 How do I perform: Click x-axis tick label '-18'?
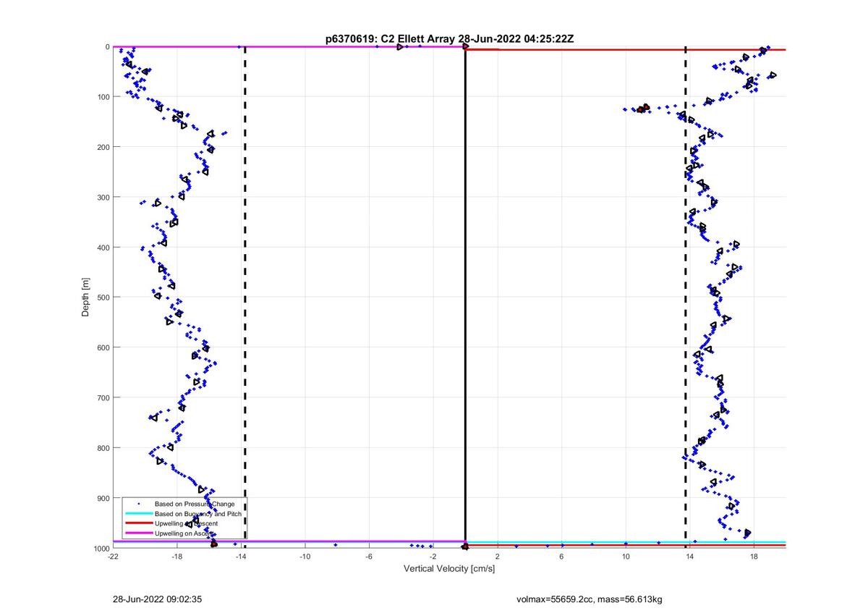pos(177,557)
